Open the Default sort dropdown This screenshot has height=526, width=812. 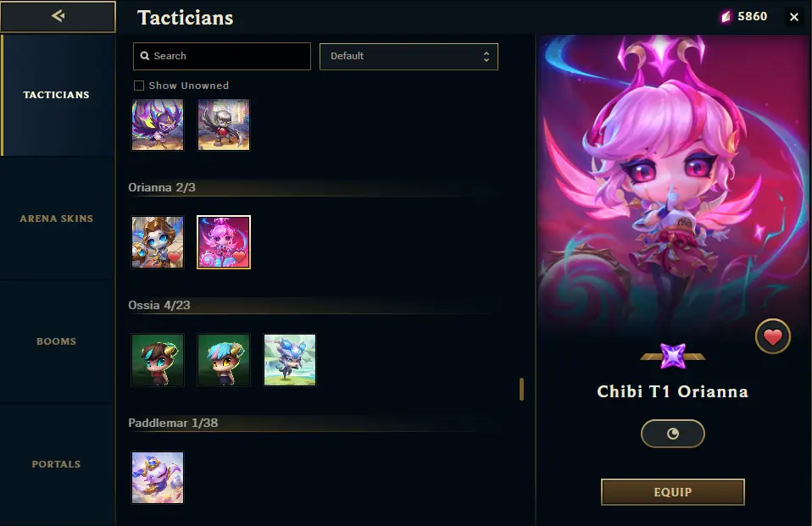pyautogui.click(x=409, y=57)
